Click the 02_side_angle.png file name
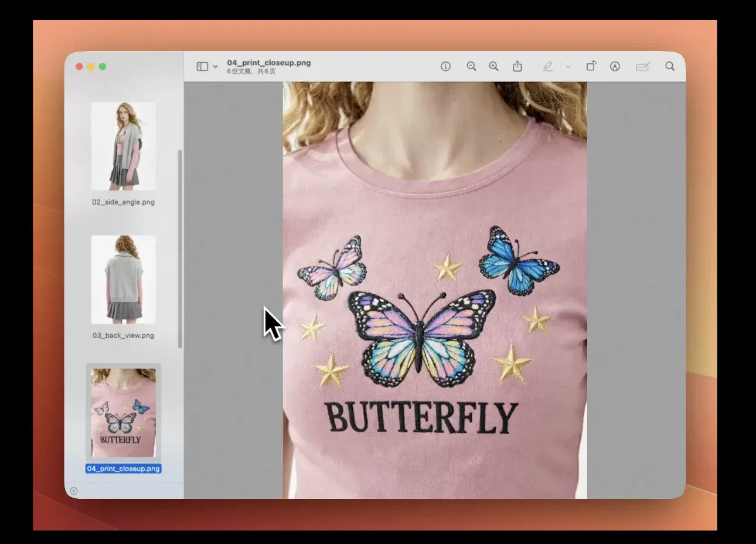The height and width of the screenshot is (544, 756). 123,202
